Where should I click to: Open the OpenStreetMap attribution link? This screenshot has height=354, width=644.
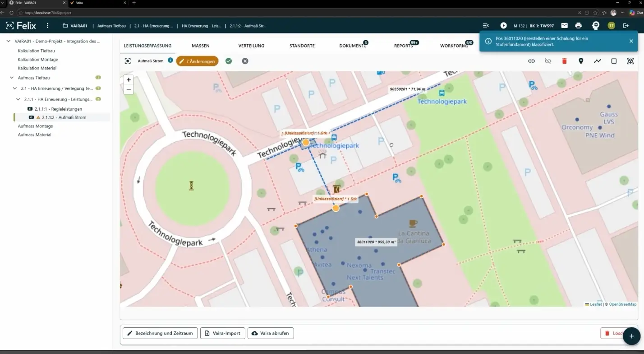pos(622,304)
